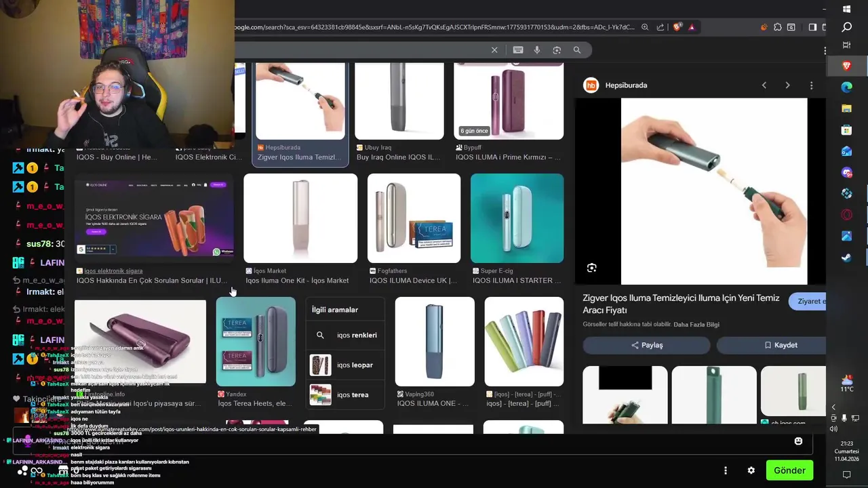Open Vaping360 IQOS ILUMA ONE image

(435, 342)
